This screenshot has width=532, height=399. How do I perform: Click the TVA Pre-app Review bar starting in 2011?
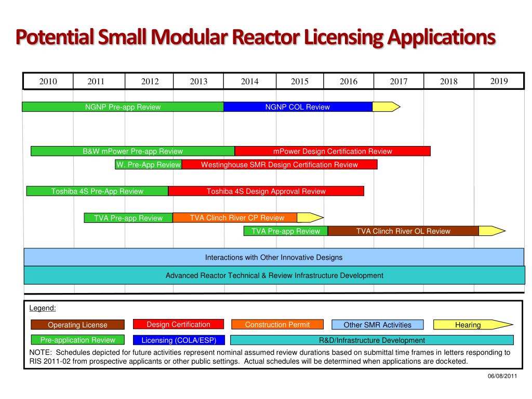tap(128, 218)
